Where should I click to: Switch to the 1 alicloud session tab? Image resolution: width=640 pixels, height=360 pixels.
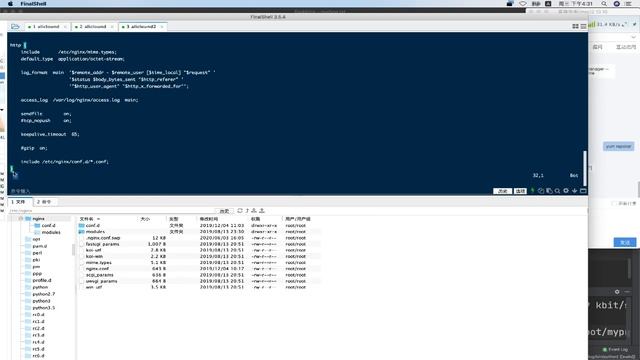pos(46,27)
